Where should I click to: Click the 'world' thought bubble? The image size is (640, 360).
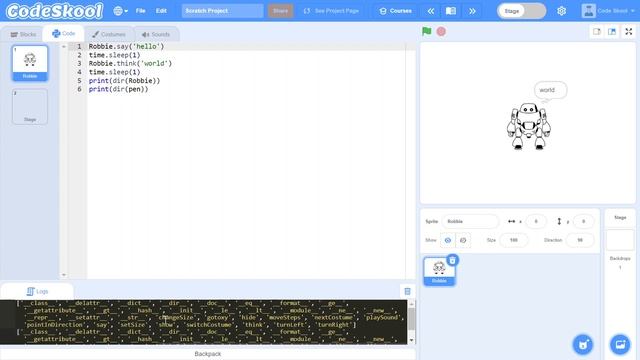tap(550, 90)
